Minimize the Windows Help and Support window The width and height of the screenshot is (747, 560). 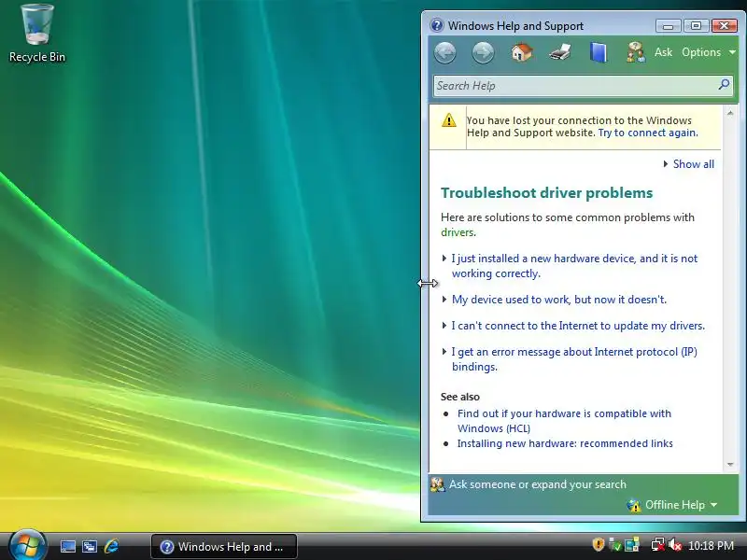coord(668,25)
